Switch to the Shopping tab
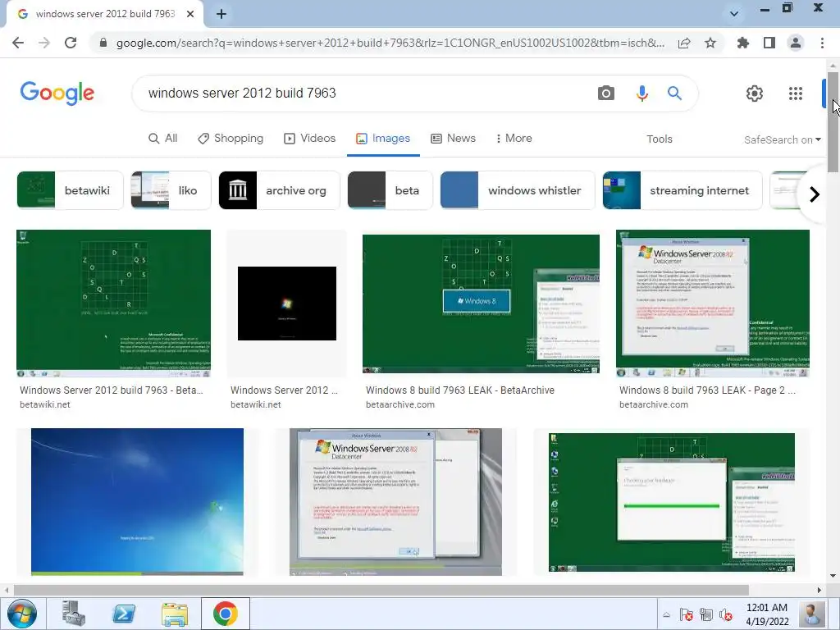Image resolution: width=840 pixels, height=630 pixels. (x=231, y=138)
